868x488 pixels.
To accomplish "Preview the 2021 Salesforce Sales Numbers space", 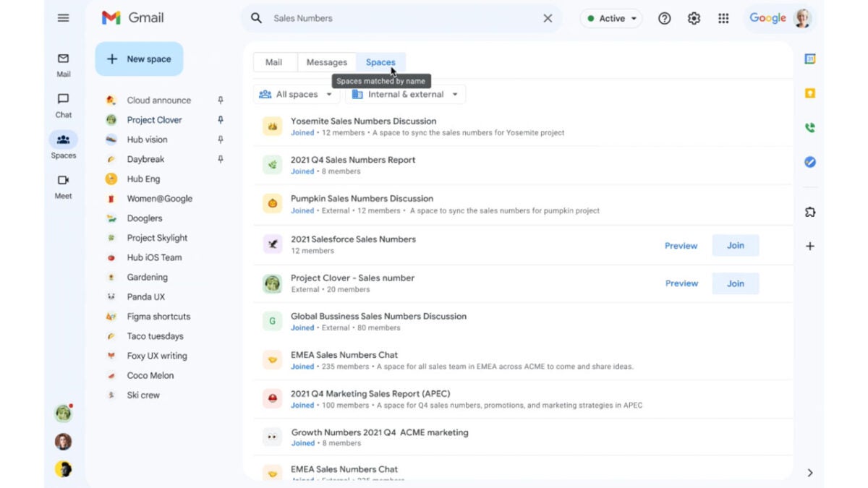I will (681, 246).
